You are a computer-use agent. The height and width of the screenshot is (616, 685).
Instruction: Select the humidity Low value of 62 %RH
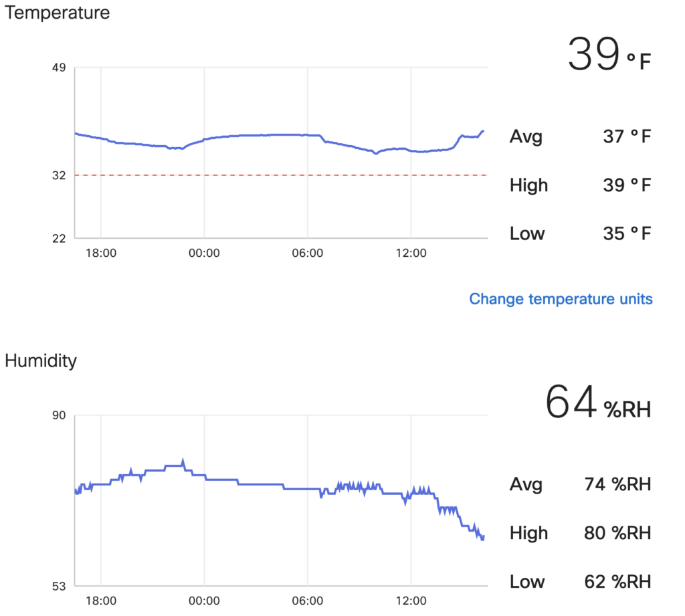[615, 581]
